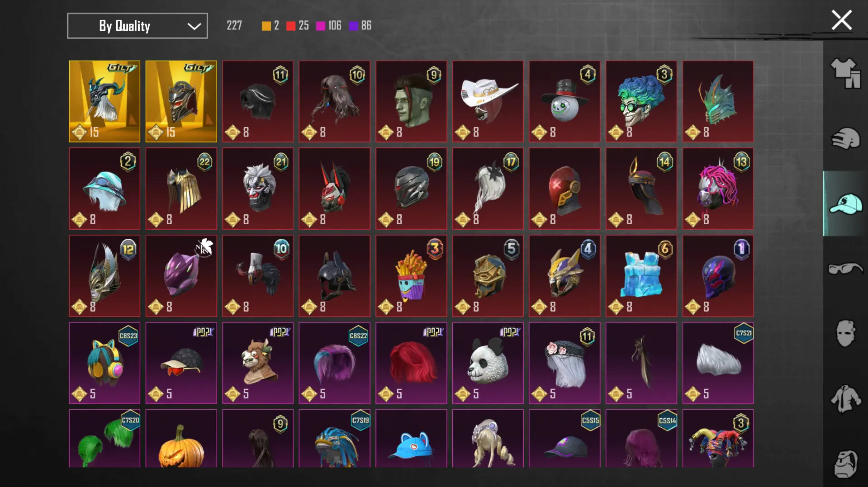Screen dimensions: 868x487
Task: Select the first GILT gold horned helmet
Action: (104, 101)
